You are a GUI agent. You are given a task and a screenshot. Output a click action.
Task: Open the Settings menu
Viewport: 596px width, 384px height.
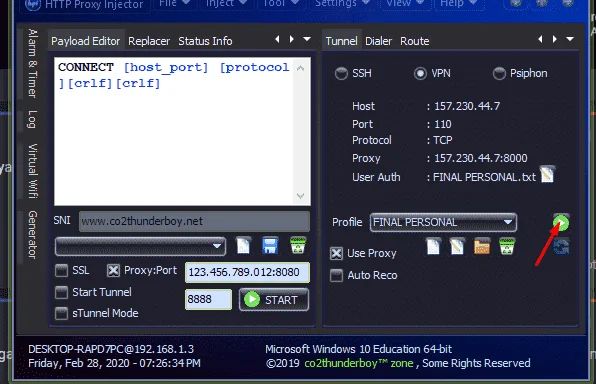pos(342,4)
